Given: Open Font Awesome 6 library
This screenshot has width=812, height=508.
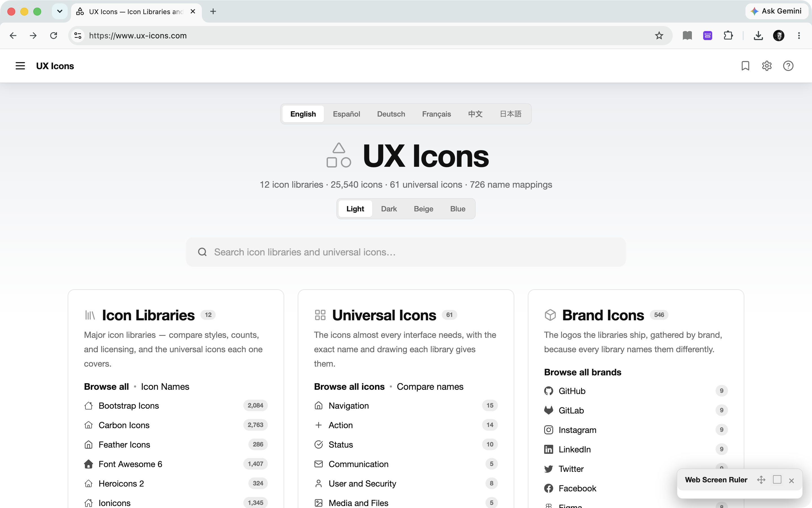Looking at the screenshot, I should (176, 464).
